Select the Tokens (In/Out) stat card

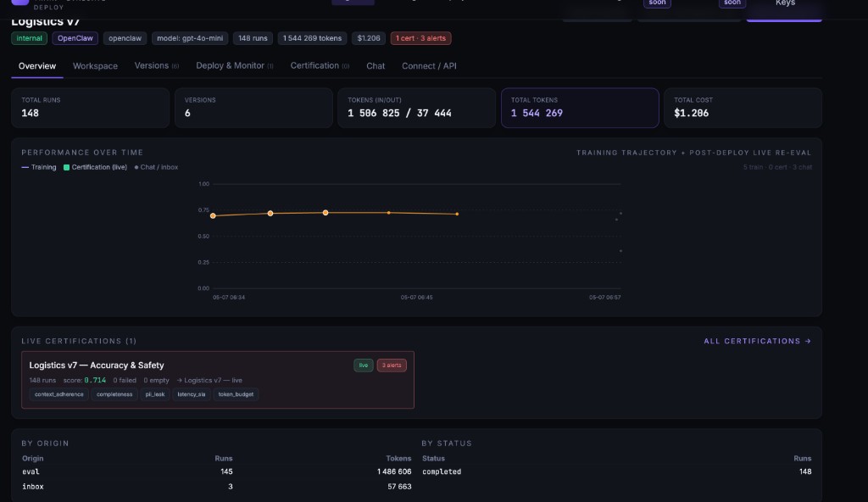coord(417,108)
